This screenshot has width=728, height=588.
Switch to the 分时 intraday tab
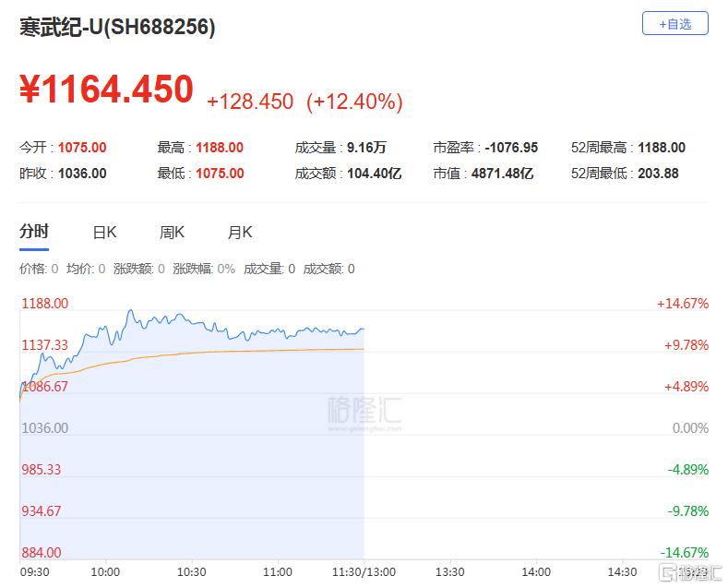click(x=34, y=232)
